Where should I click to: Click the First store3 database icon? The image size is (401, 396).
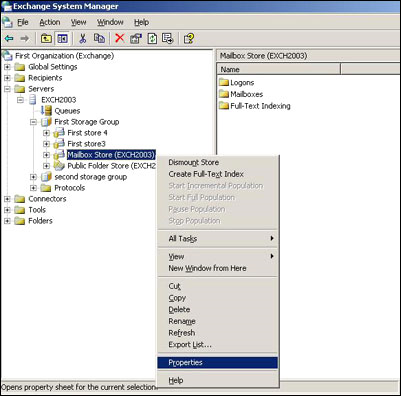(x=59, y=144)
